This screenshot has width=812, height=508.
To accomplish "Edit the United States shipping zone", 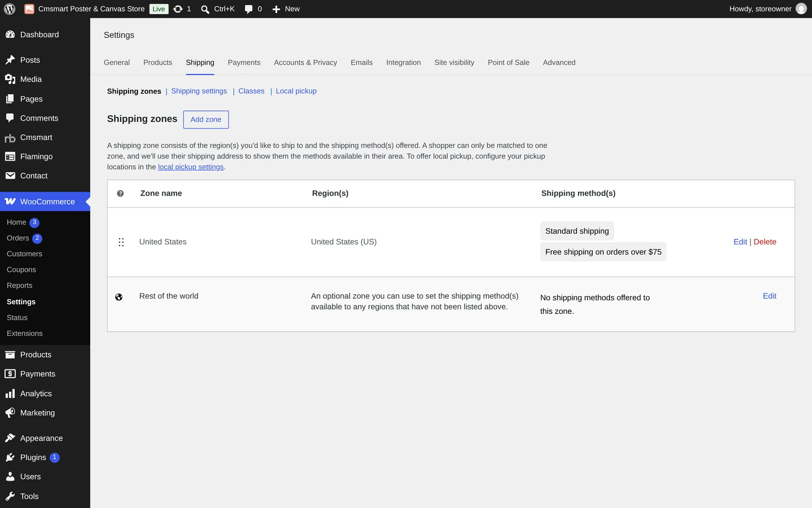I will pos(740,242).
